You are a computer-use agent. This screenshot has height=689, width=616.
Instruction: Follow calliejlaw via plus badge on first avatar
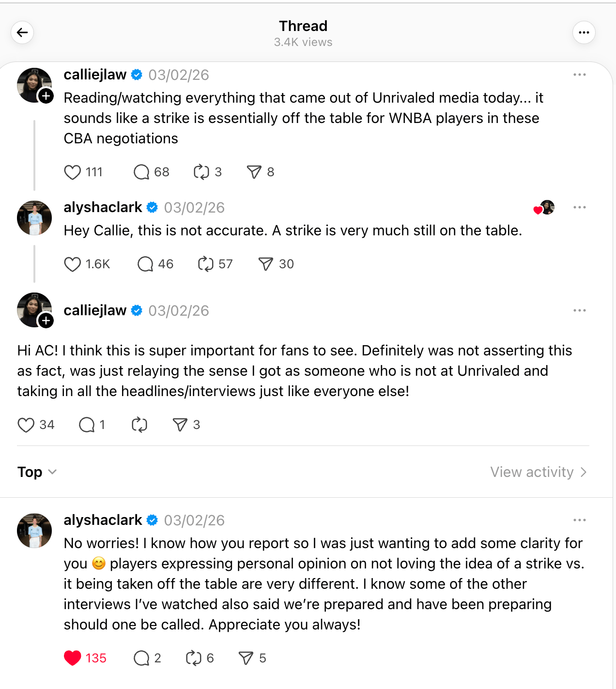[x=46, y=96]
